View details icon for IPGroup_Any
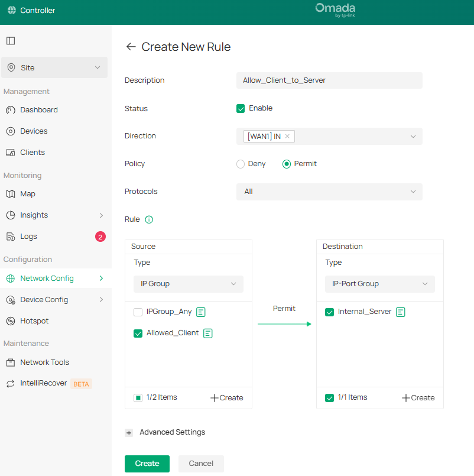This screenshot has width=474, height=476. 201,312
